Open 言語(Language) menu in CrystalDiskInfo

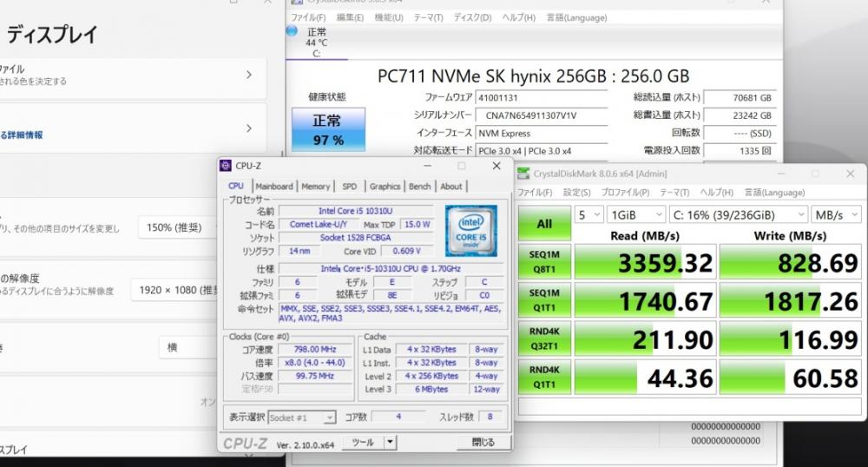[x=577, y=17]
